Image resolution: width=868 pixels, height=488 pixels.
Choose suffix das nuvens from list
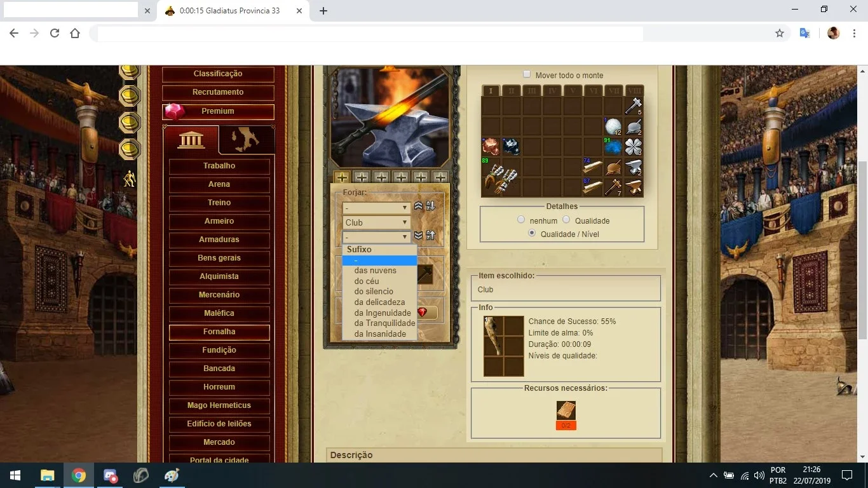pyautogui.click(x=379, y=271)
